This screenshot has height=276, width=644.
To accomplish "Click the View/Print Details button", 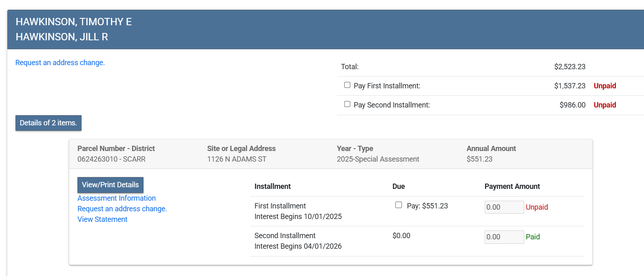I will [110, 185].
